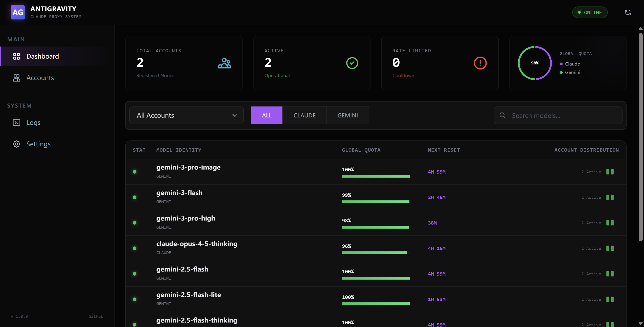
Task: Open Settings via gear icon
Action: [17, 144]
